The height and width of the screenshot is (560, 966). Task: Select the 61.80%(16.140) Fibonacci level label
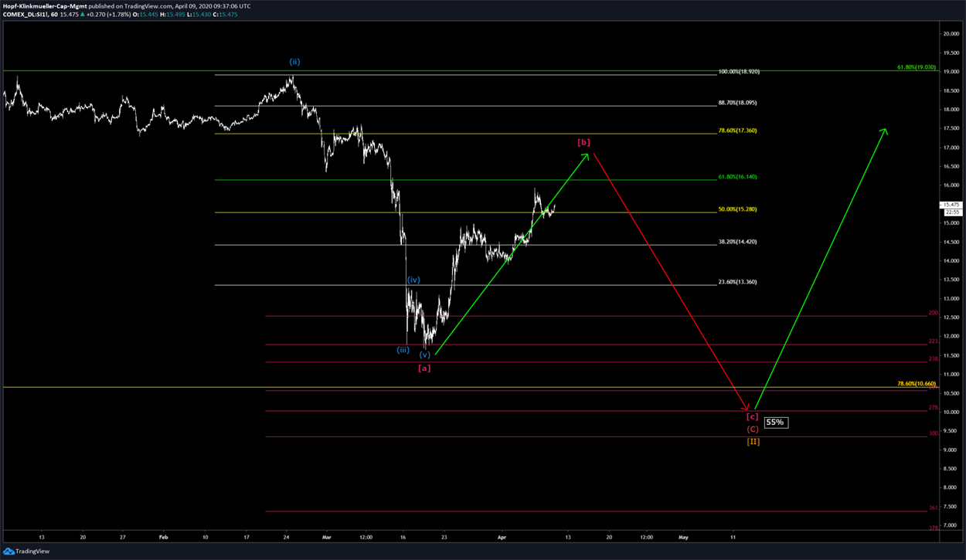737,177
